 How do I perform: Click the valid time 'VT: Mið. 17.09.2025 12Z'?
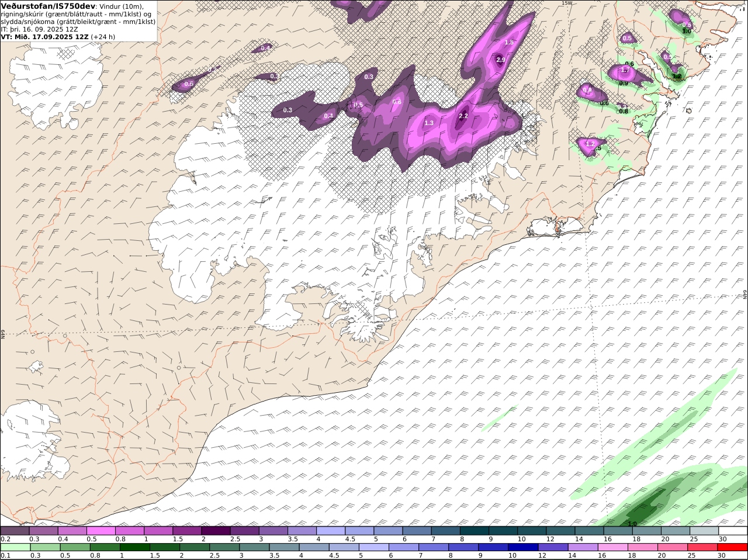(x=44, y=36)
